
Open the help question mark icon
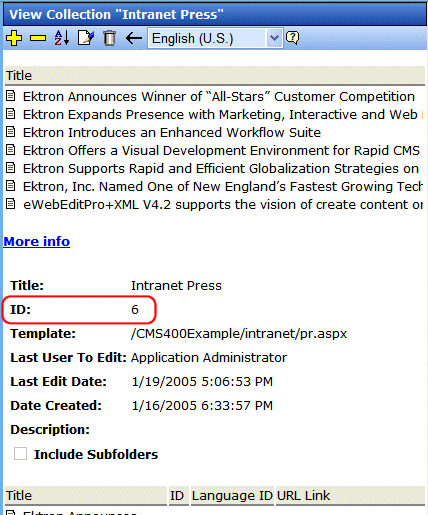click(x=293, y=38)
